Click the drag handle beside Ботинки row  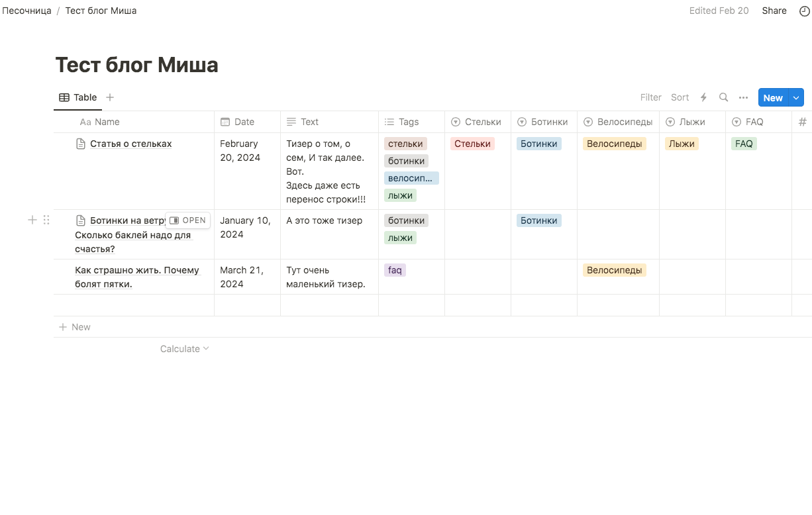(x=46, y=220)
